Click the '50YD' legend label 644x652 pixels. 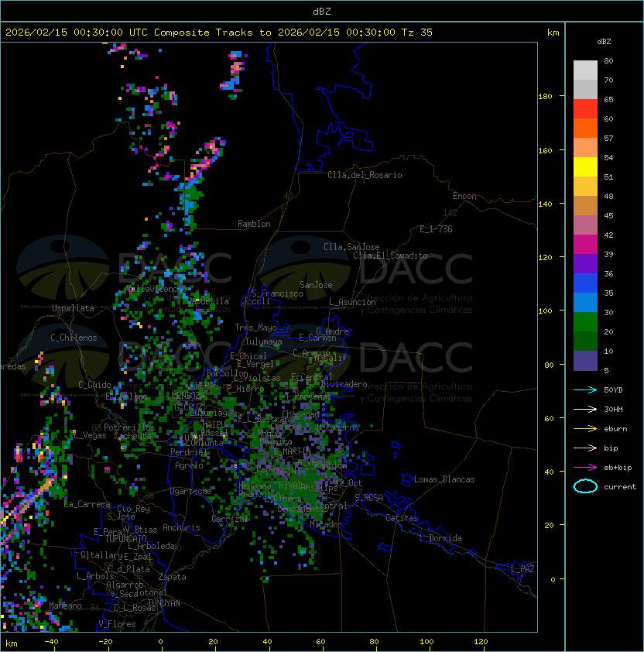click(613, 389)
